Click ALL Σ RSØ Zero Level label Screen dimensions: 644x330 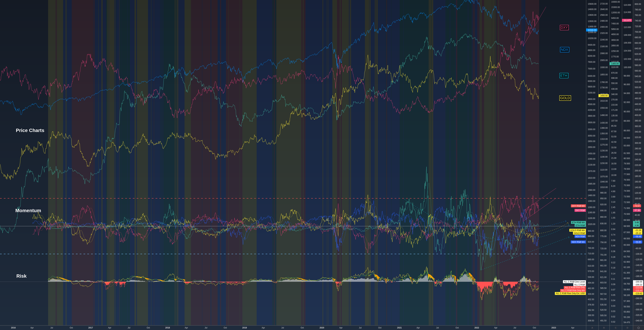click(574, 282)
